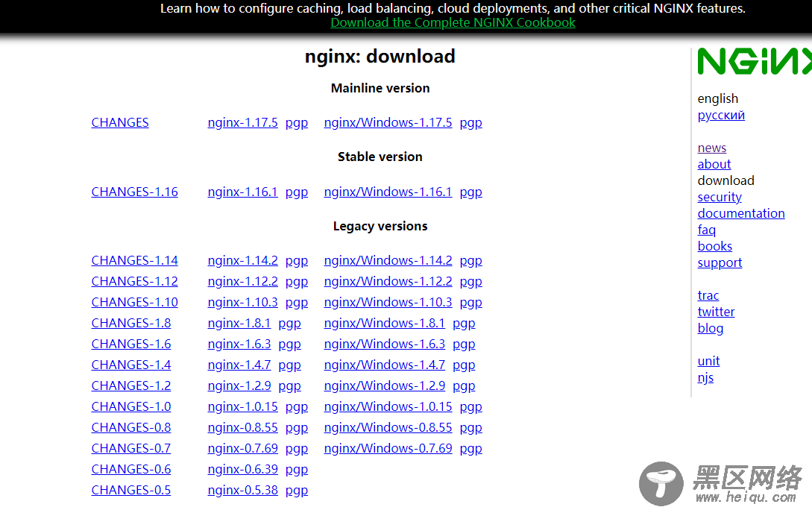The width and height of the screenshot is (812, 510).
Task: Download nginx/Windows-1.4.7
Action: (x=384, y=365)
